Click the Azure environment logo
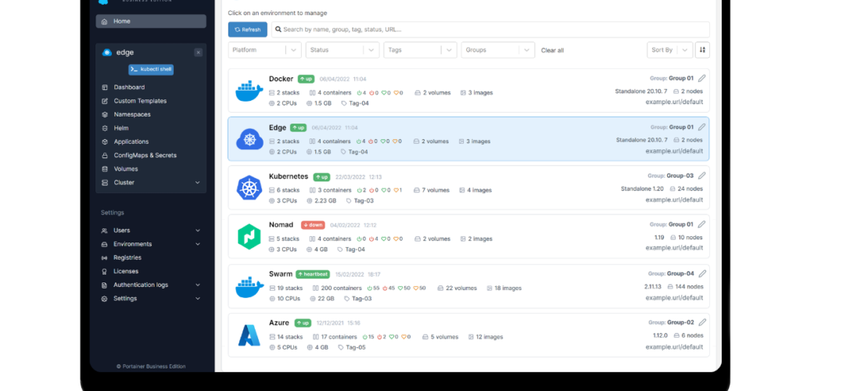This screenshot has height=391, width=868. 249,335
